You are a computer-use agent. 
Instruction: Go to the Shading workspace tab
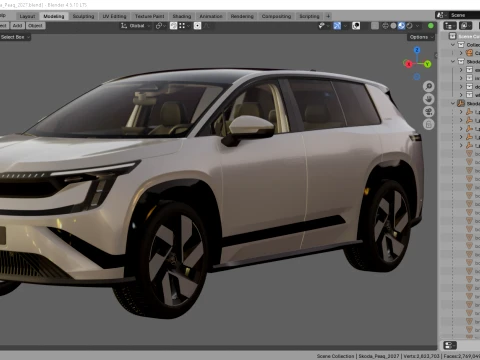182,16
